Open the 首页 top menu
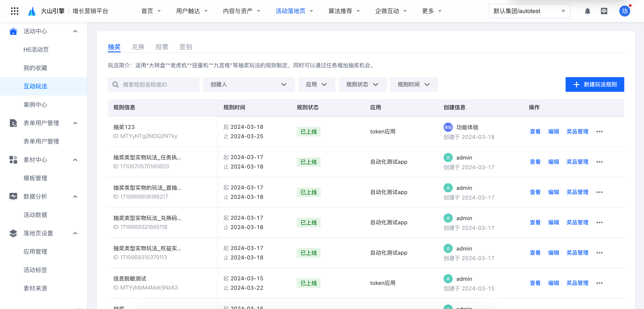This screenshot has width=644, height=309. click(151, 11)
